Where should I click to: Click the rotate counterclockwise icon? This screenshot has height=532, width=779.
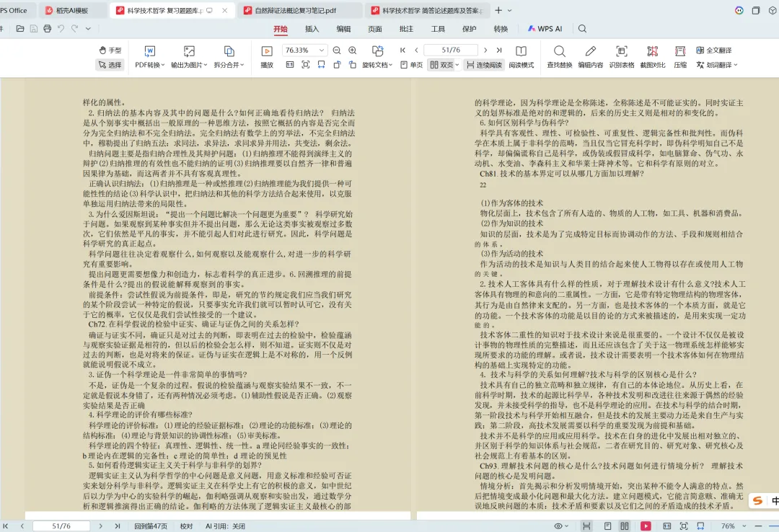337,65
